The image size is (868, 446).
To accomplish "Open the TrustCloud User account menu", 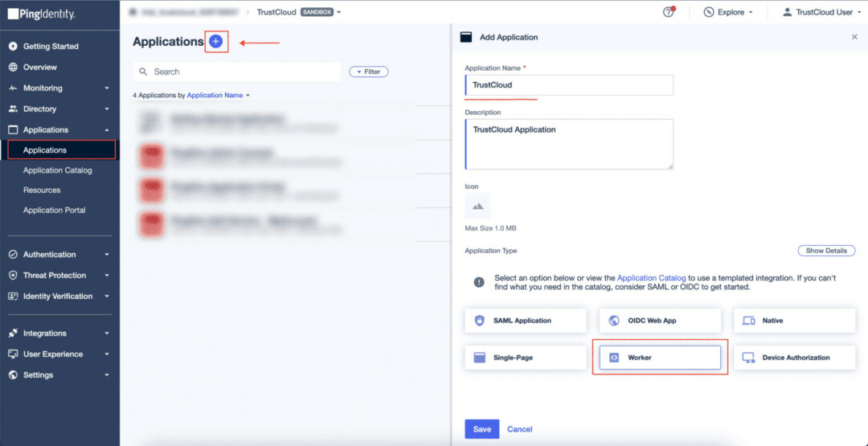I will point(823,12).
